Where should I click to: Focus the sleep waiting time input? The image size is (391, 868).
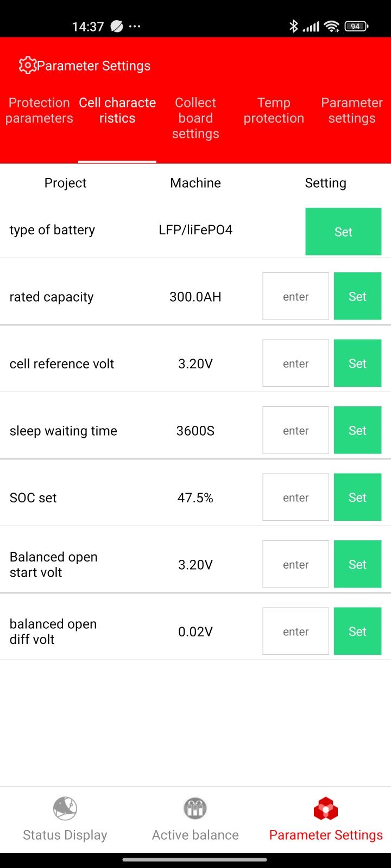pyautogui.click(x=296, y=430)
